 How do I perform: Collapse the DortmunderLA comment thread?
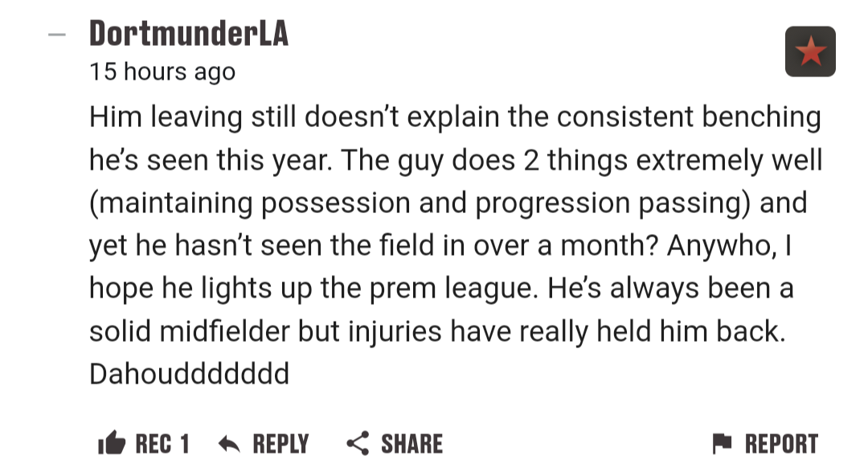coord(57,35)
